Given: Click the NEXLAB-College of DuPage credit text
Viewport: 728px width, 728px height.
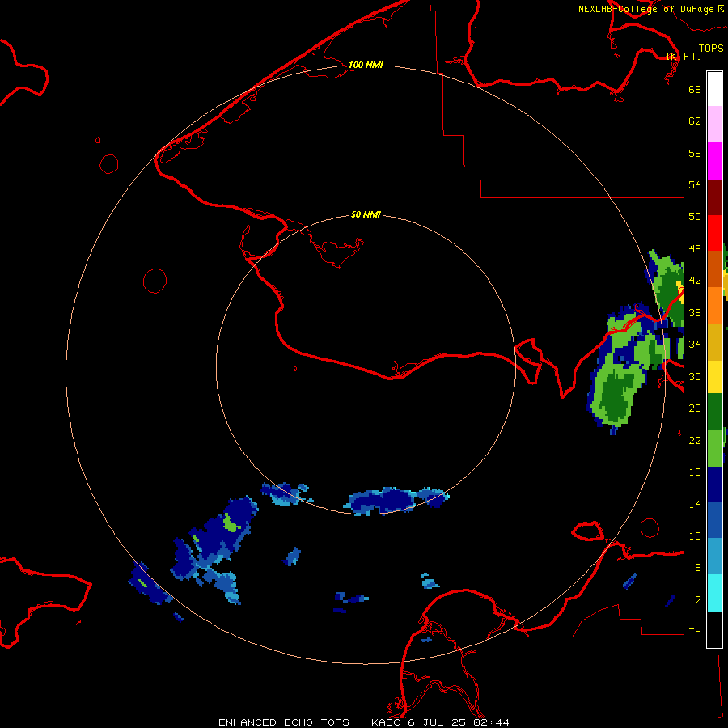Looking at the screenshot, I should pyautogui.click(x=651, y=9).
